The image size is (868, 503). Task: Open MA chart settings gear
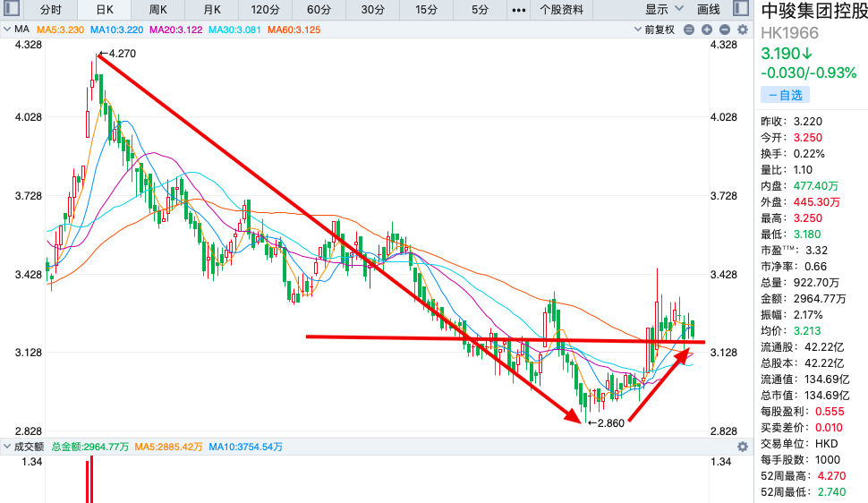click(x=743, y=30)
